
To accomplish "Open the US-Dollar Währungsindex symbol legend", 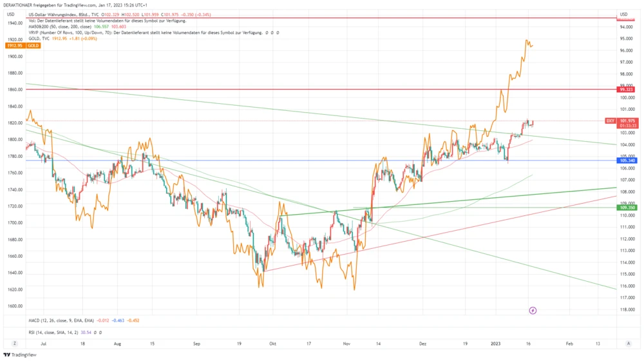I will tap(120, 14).
